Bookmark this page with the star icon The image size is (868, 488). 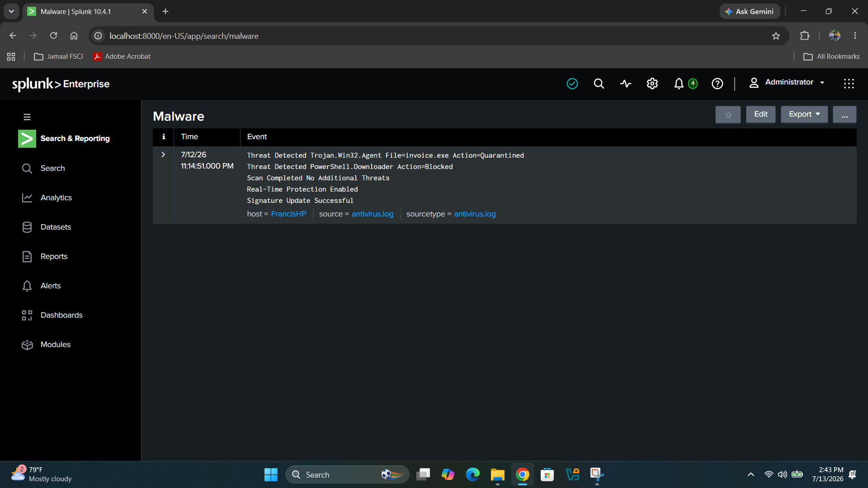click(x=776, y=36)
